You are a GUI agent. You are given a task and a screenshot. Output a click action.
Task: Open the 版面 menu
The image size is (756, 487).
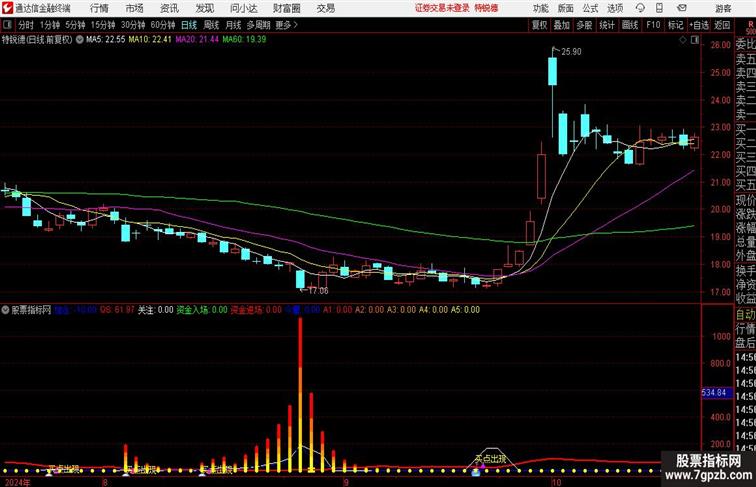pyautogui.click(x=566, y=8)
